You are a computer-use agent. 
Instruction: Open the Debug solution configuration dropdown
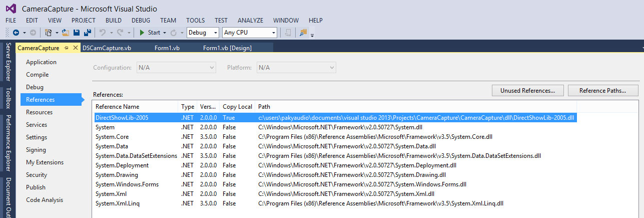tap(203, 33)
